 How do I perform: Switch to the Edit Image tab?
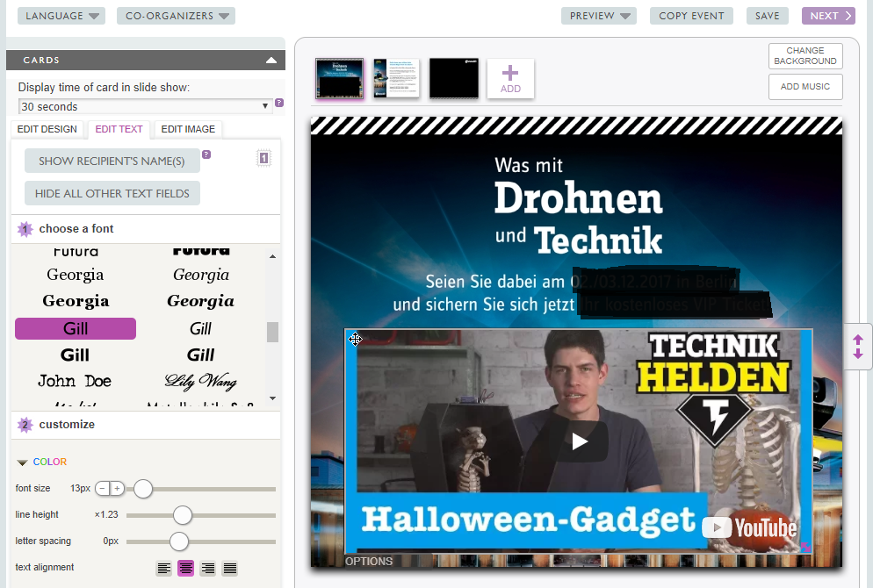click(x=188, y=129)
